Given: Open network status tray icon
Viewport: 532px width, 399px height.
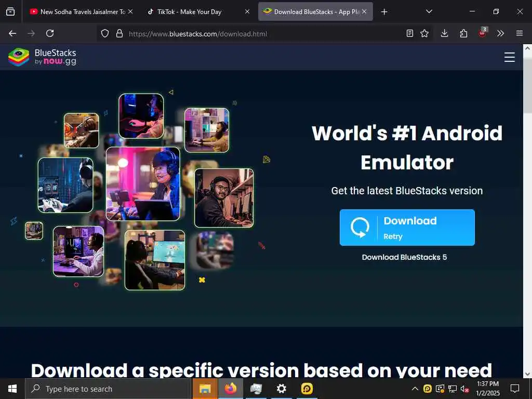Looking at the screenshot, I should [453, 389].
